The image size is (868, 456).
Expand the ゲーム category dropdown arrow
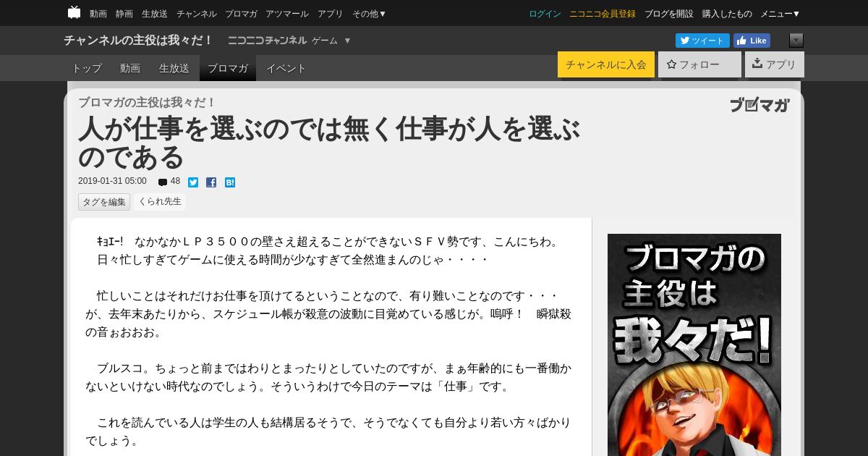(347, 41)
